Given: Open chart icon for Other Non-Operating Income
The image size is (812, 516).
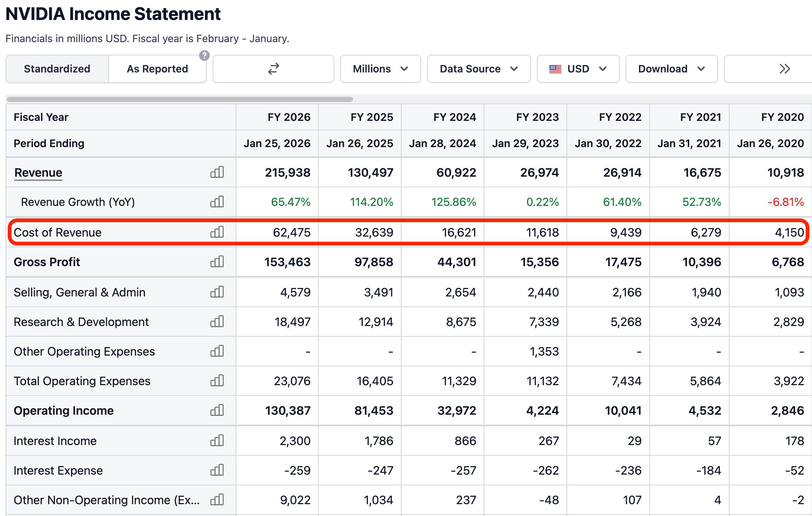Looking at the screenshot, I should point(217,500).
